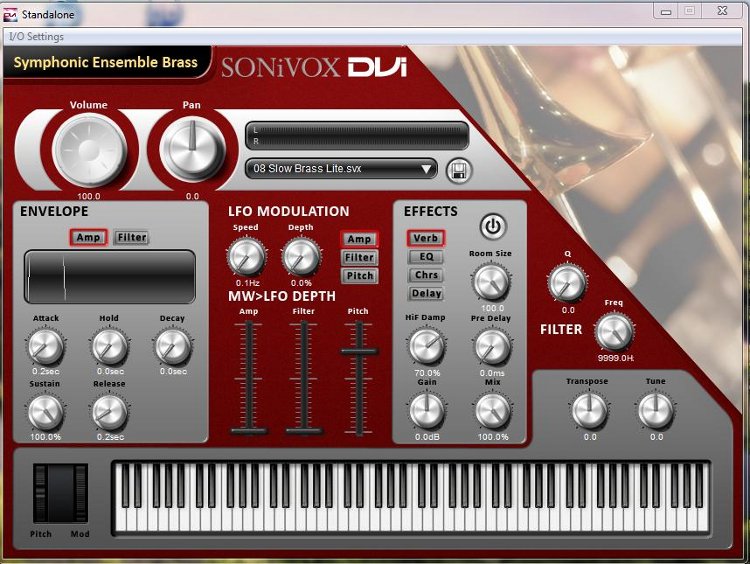
Task: Click the SONiVOX DVI logo
Action: point(314,67)
